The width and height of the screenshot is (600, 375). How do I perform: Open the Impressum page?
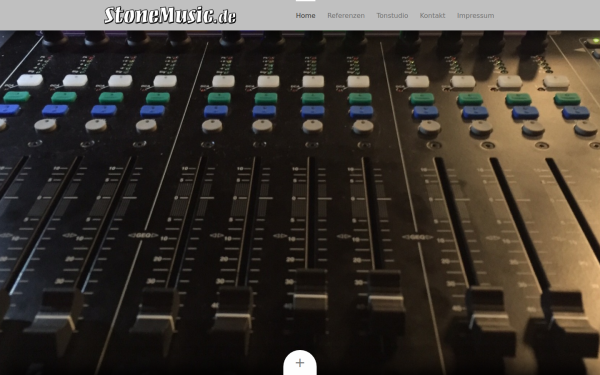coord(475,16)
